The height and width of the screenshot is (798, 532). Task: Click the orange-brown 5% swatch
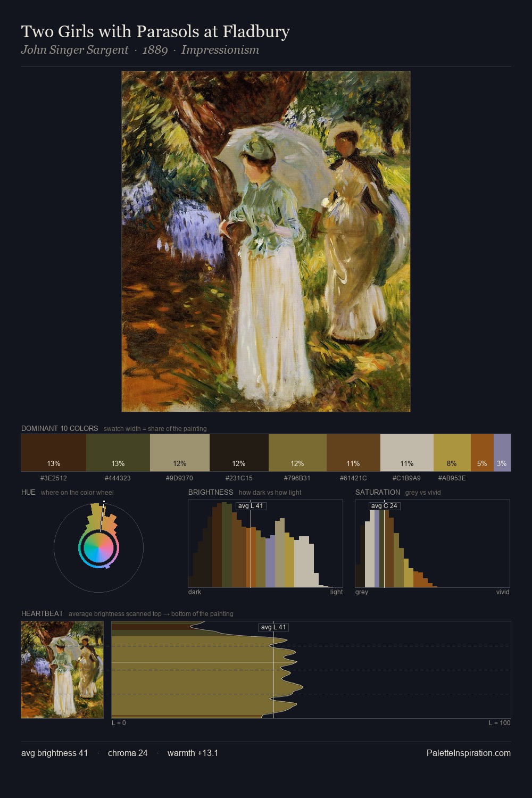pyautogui.click(x=482, y=453)
